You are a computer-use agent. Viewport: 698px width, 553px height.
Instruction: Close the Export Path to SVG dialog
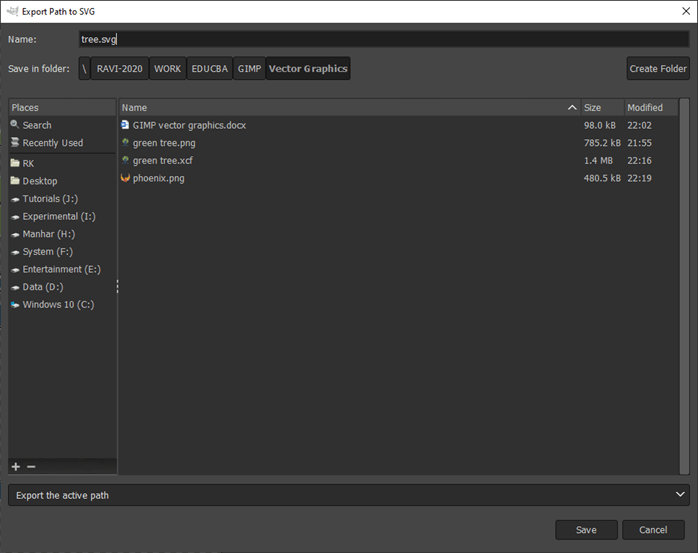[686, 11]
